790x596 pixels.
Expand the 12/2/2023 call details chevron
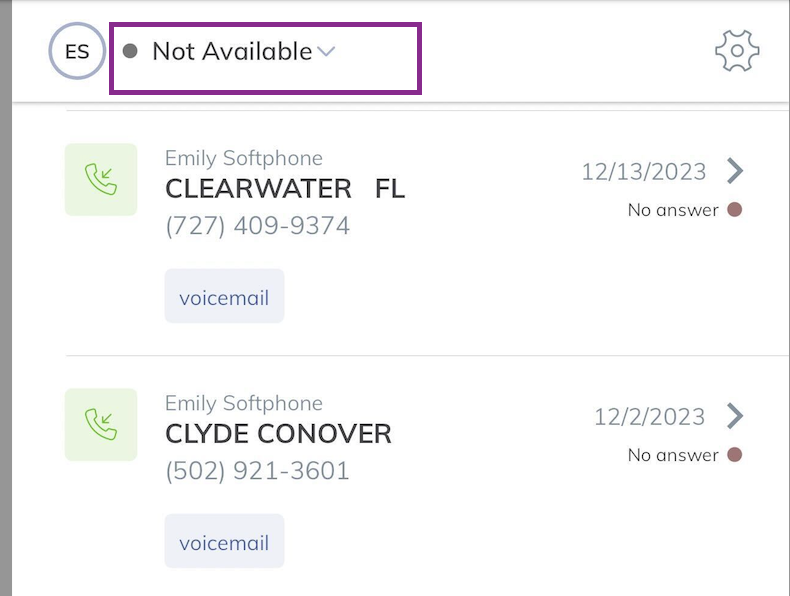(735, 416)
